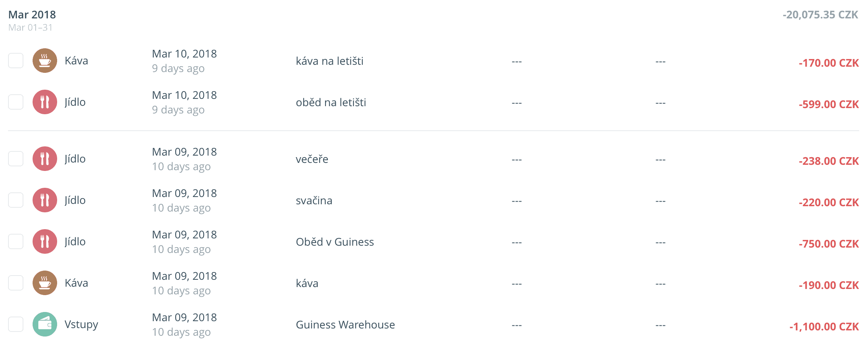This screenshot has height=348, width=868.
Task: Check the večeře transaction checkbox
Action: pyautogui.click(x=16, y=159)
